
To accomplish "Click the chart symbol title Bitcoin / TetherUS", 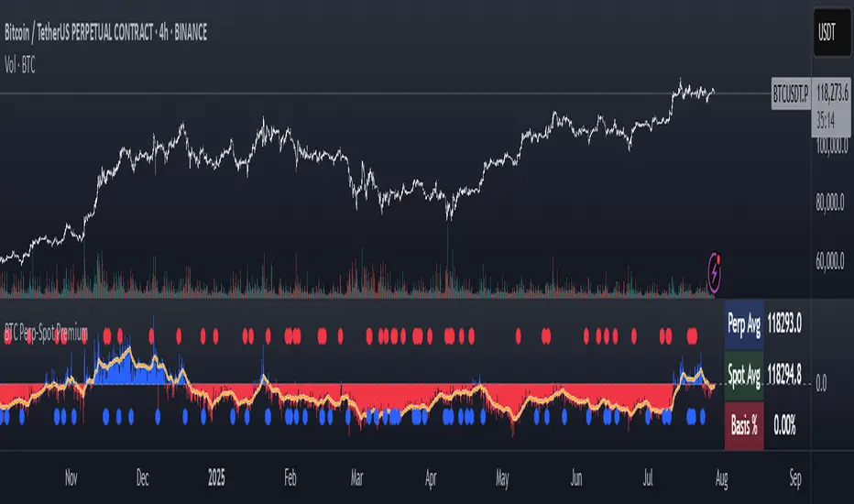I will 104,34.
